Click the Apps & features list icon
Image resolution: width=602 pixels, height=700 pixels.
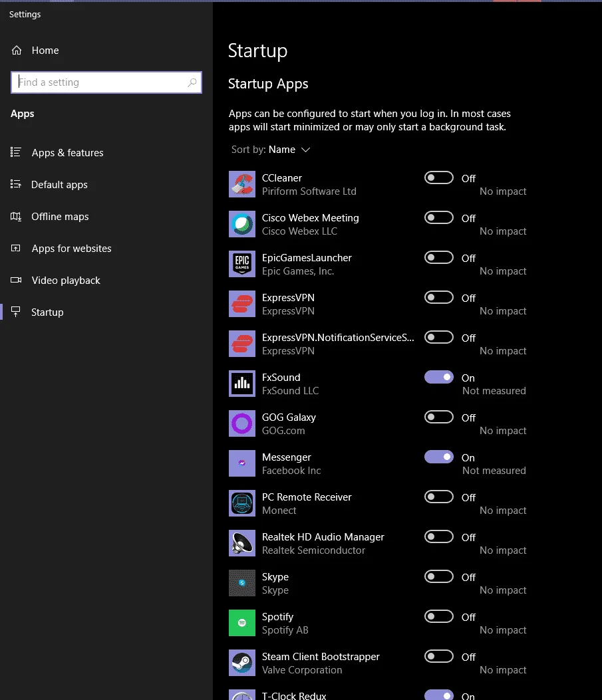coord(15,152)
